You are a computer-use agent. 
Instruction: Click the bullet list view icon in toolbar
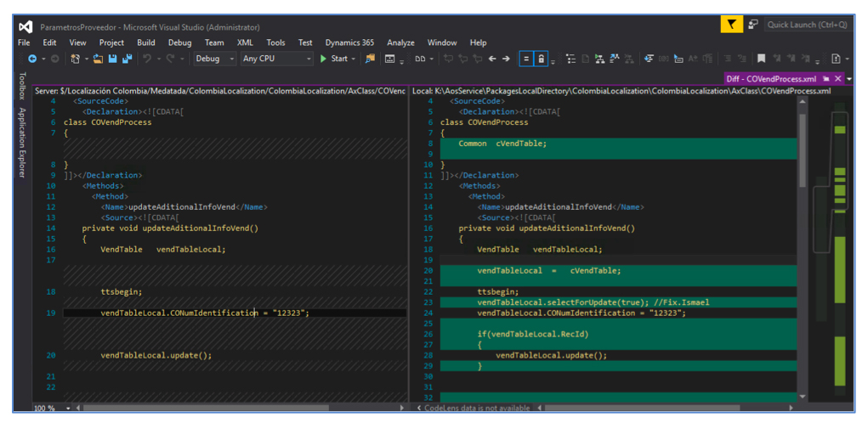570,59
